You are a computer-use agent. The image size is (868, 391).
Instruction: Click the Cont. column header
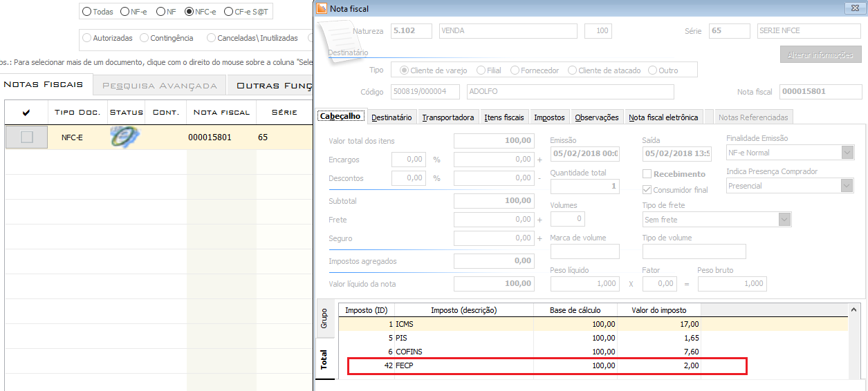coord(166,112)
